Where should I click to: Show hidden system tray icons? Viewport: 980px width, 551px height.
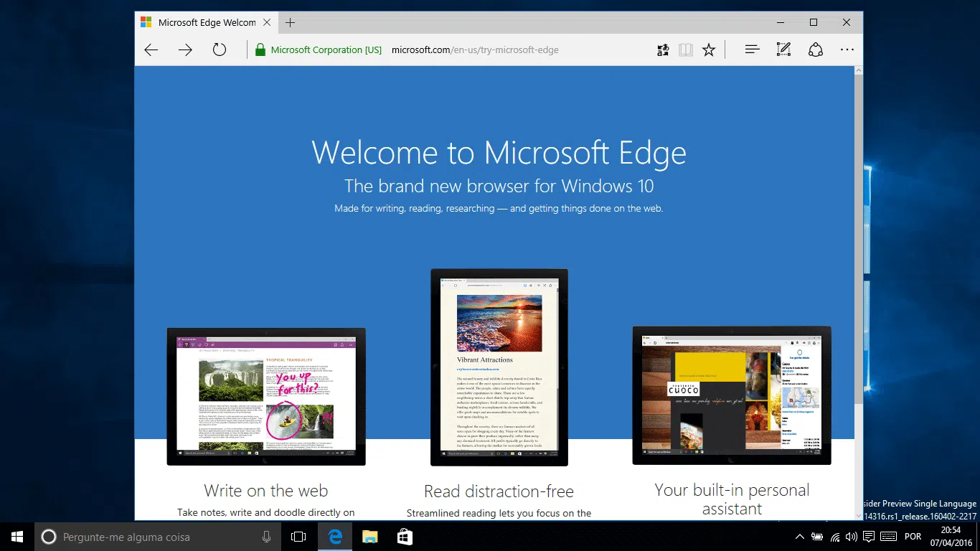tap(800, 537)
